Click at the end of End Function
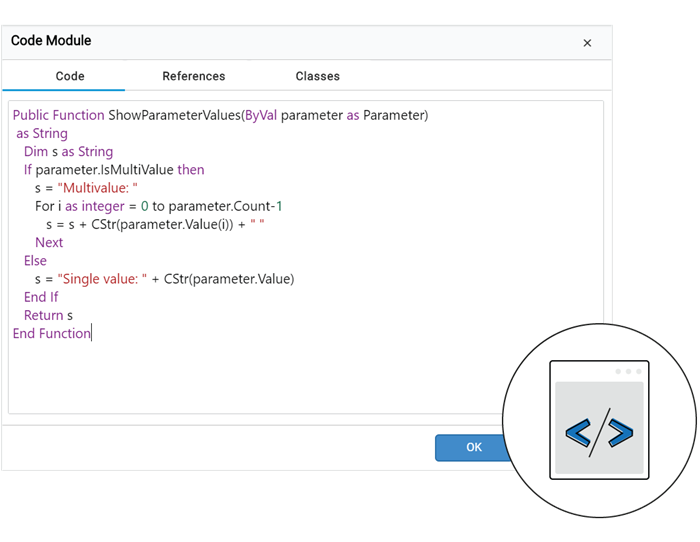Screen dimensions: 700x542 [91, 333]
